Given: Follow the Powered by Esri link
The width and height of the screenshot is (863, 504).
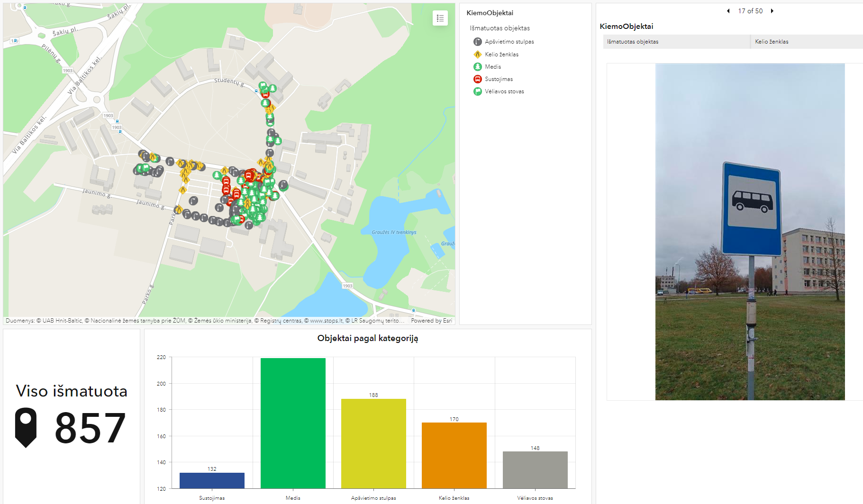Looking at the screenshot, I should pyautogui.click(x=431, y=321).
